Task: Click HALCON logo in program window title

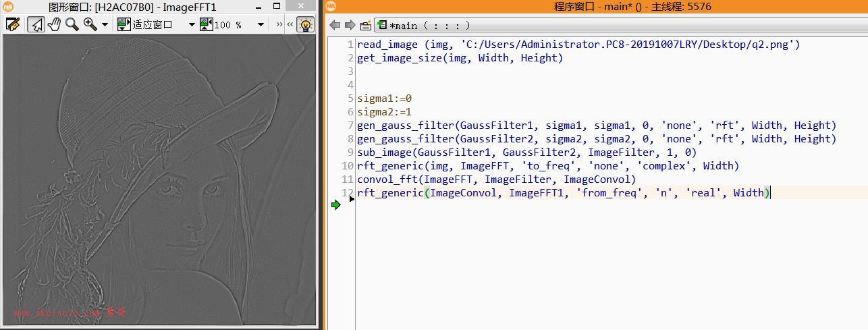Action: click(331, 7)
